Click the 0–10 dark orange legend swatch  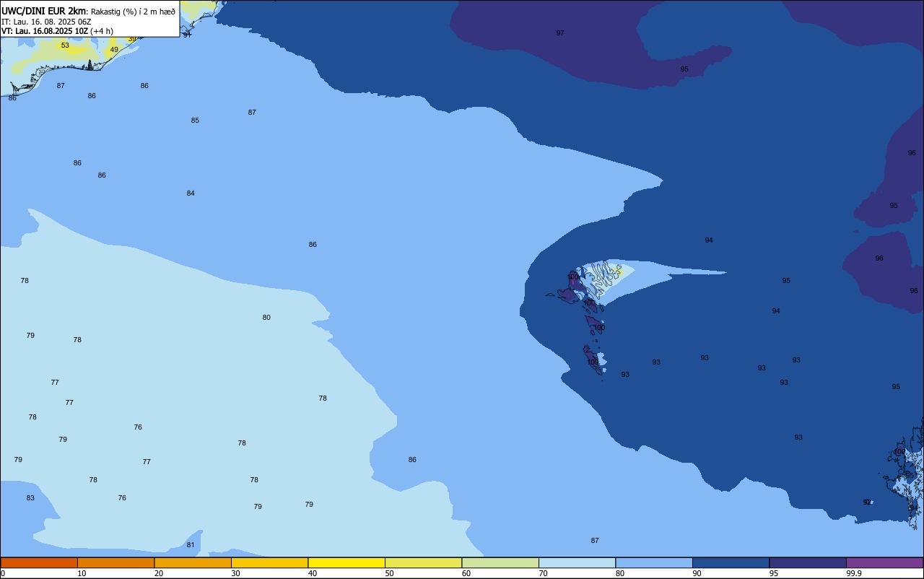pos(39,562)
